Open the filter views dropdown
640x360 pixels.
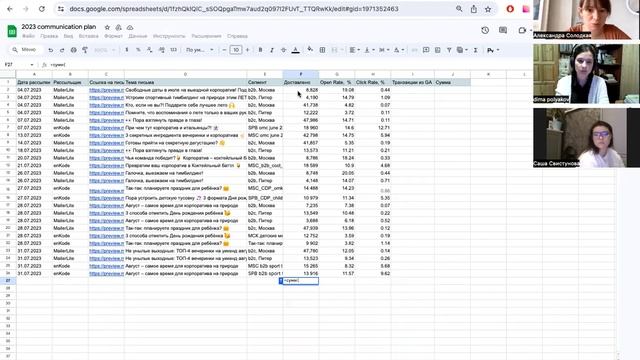tap(462, 50)
